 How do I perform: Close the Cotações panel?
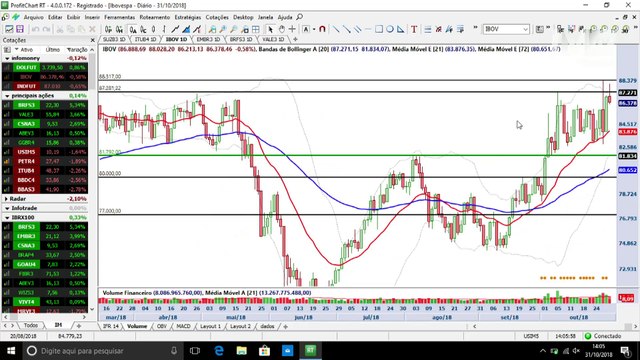[x=93, y=40]
